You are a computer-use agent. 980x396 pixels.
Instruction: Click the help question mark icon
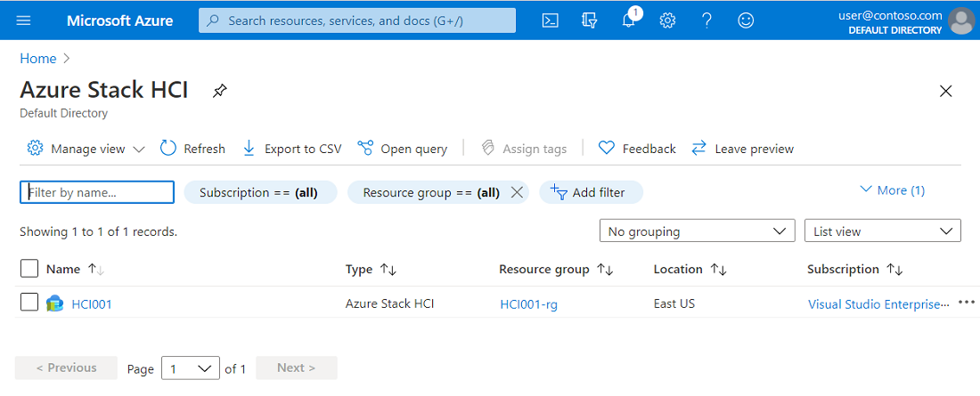coord(706,20)
